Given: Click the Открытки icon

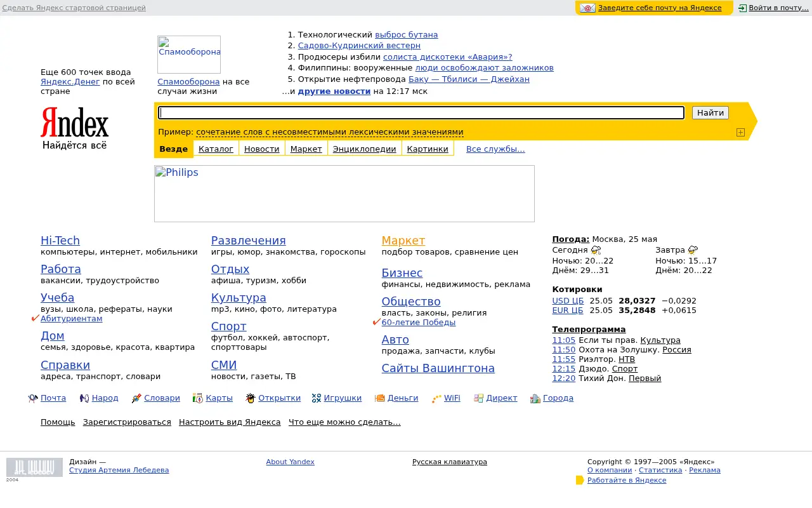Looking at the screenshot, I should pos(251,398).
